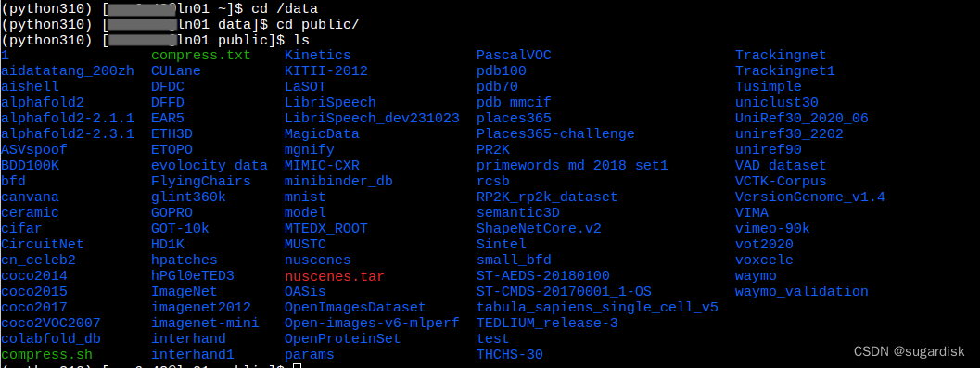Screen dimensions: 980x368
Task: Click the OpenImagesDataset directory entry
Action: point(355,308)
